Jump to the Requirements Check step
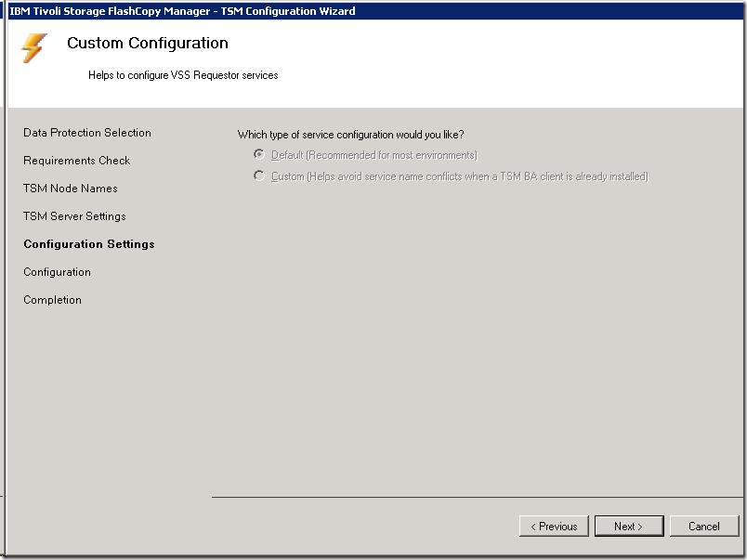This screenshot has height=560, width=747. tap(77, 161)
